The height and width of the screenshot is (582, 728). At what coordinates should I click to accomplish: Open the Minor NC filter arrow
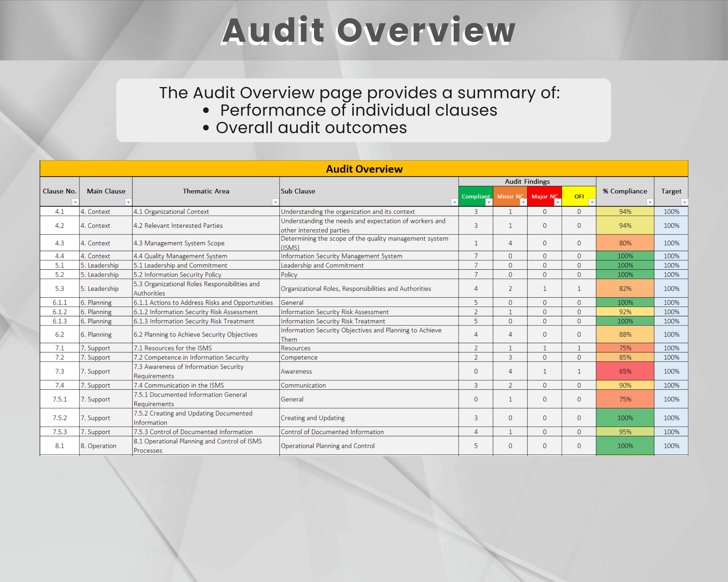coord(524,203)
